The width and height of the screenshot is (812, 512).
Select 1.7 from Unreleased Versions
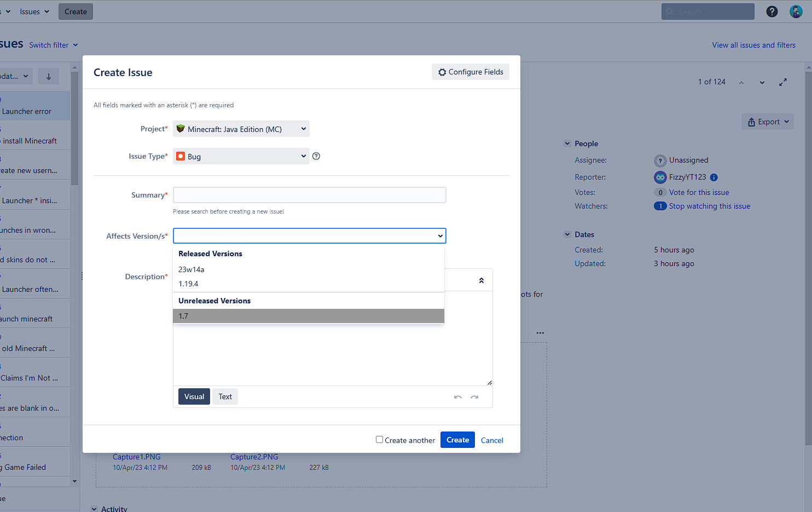point(309,316)
